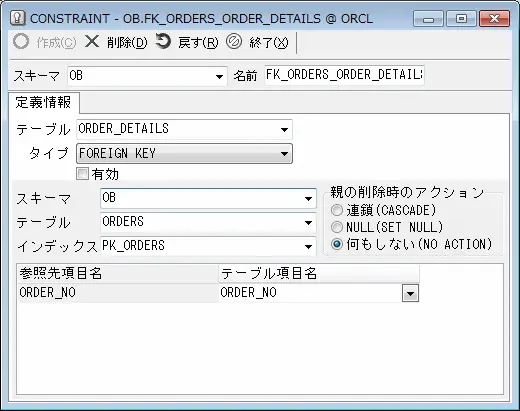Click the 名前 constraint name field

click(x=344, y=75)
